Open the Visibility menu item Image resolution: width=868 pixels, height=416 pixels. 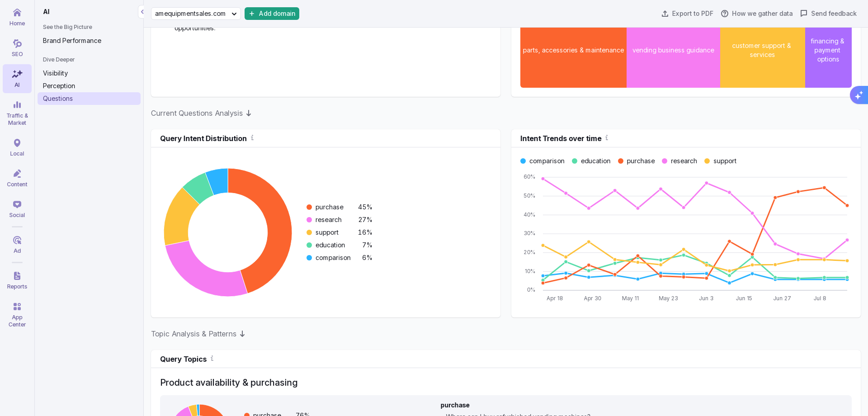coord(55,73)
